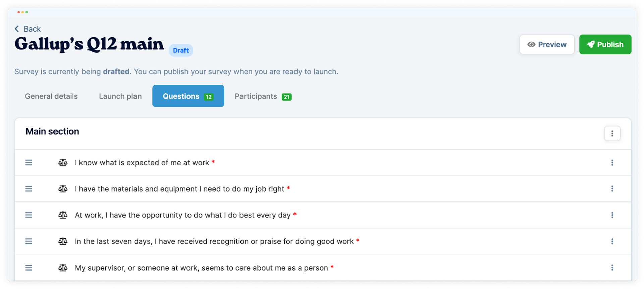The width and height of the screenshot is (644, 289).
Task: Click the Draft status badge
Action: coord(181,50)
